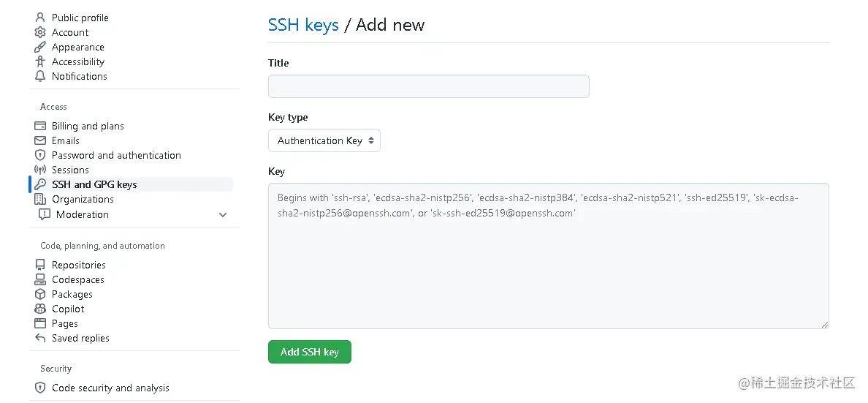
Task: Click the Emails envelope icon
Action: coord(40,140)
